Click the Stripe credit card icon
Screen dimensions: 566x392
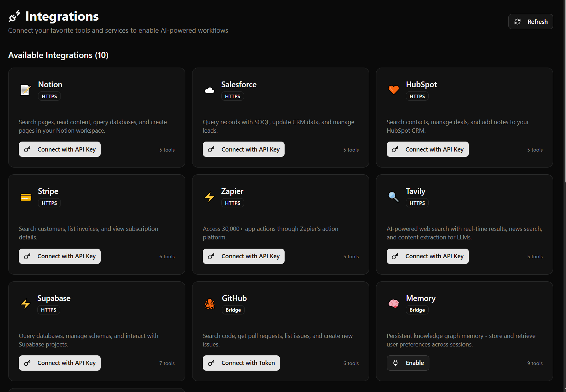[26, 197]
